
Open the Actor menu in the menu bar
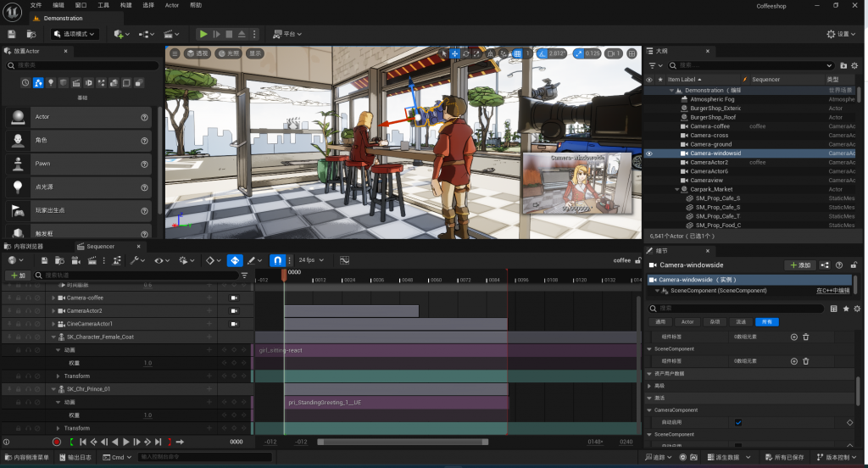point(171,5)
